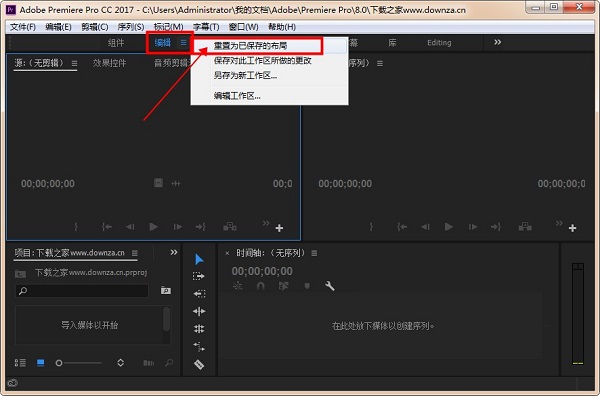Open the 效果控件 panel tab

109,63
